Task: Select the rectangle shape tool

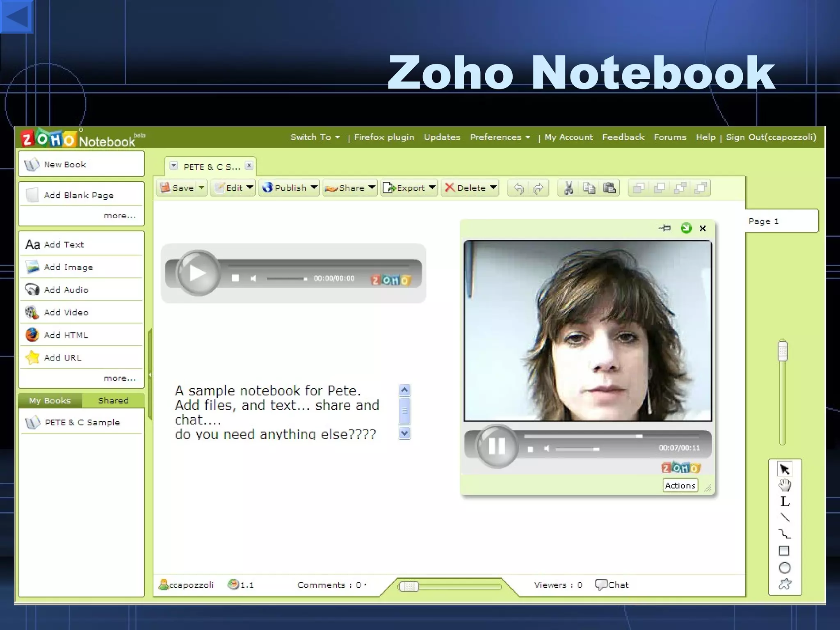Action: coord(784,550)
